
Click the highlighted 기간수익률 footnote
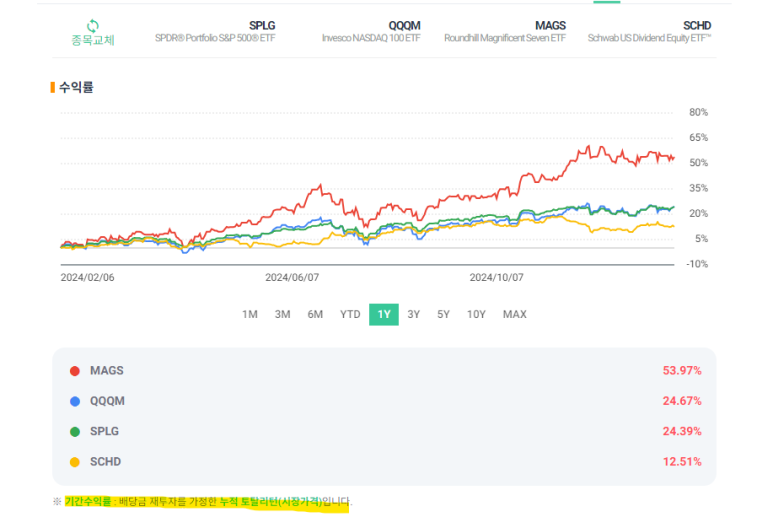tap(207, 502)
